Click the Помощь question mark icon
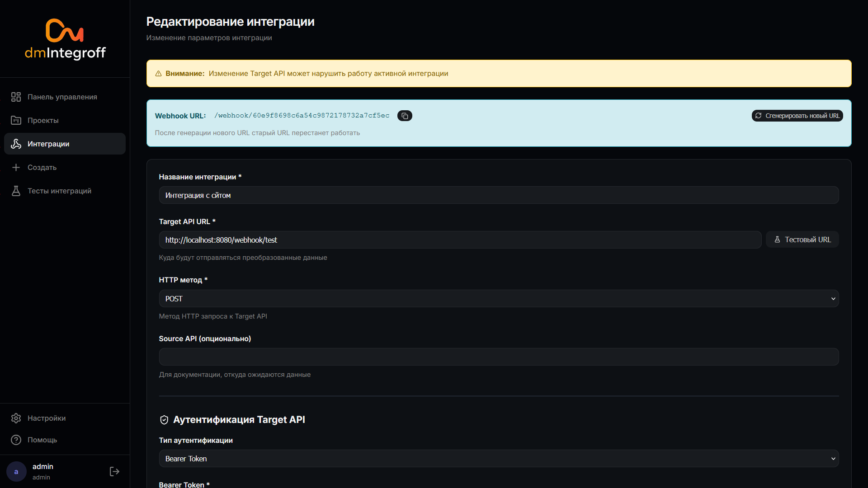The image size is (868, 488). click(16, 440)
